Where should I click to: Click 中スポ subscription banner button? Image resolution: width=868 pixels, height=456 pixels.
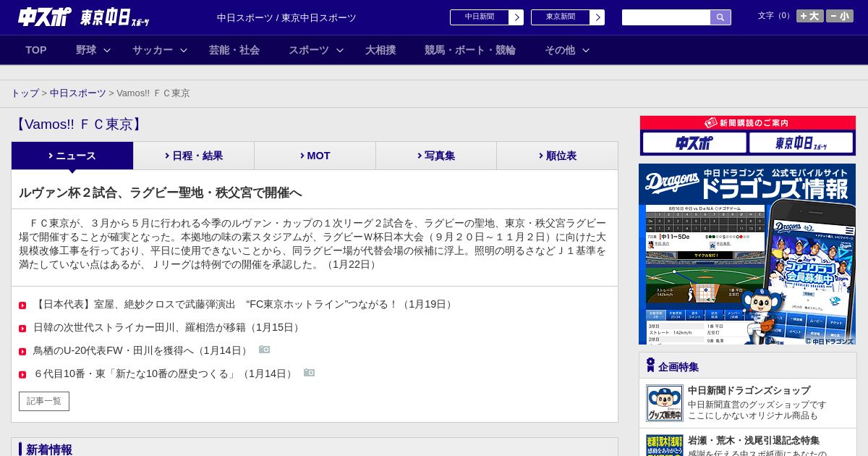click(x=694, y=143)
